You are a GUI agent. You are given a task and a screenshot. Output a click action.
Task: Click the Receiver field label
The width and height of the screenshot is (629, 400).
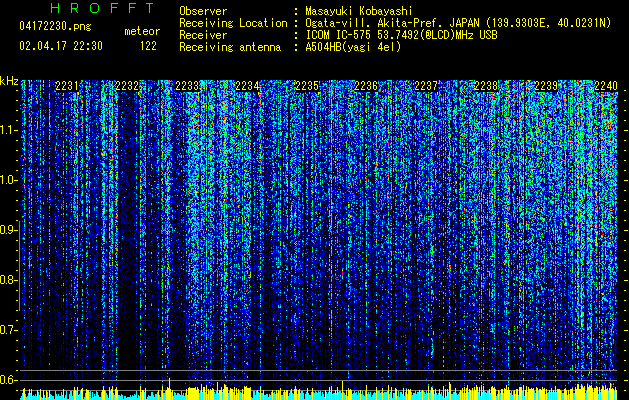[x=203, y=35]
